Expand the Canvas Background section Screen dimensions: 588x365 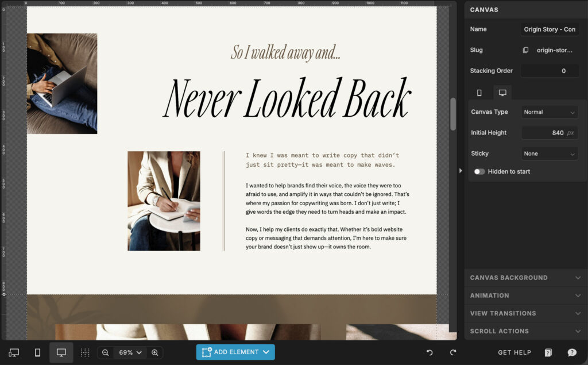pyautogui.click(x=524, y=278)
